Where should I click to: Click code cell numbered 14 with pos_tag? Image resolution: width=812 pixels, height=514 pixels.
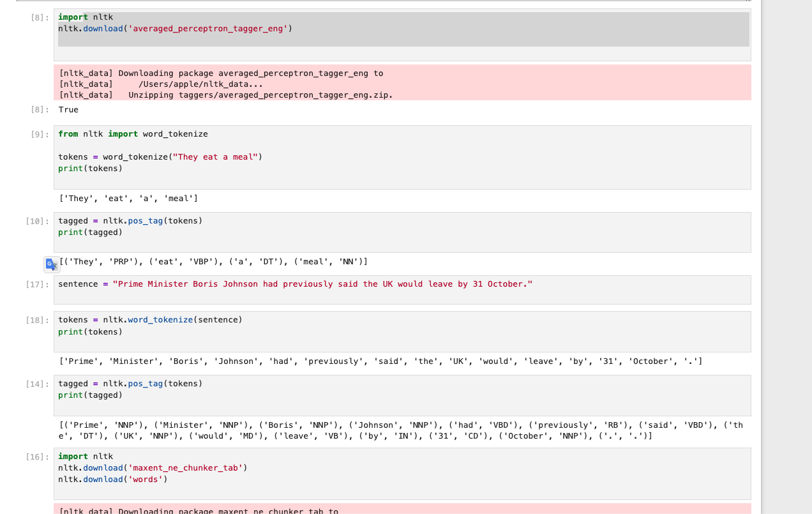pos(402,395)
